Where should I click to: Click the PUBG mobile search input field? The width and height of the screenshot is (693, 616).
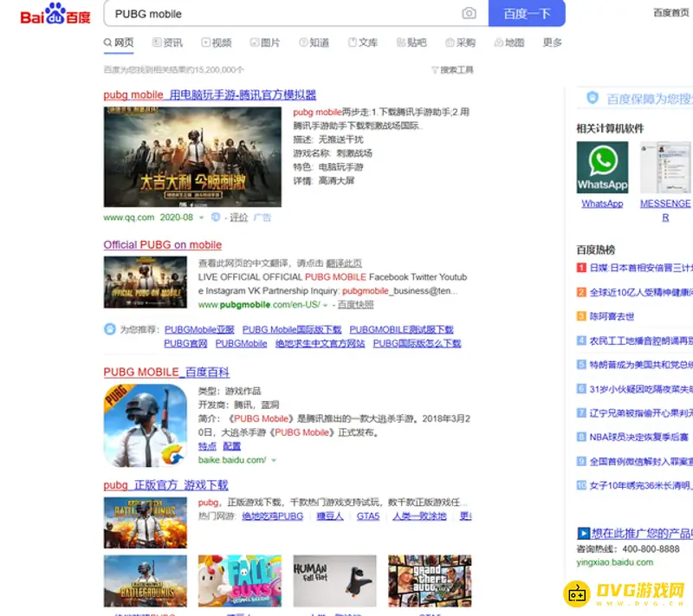coord(283,14)
